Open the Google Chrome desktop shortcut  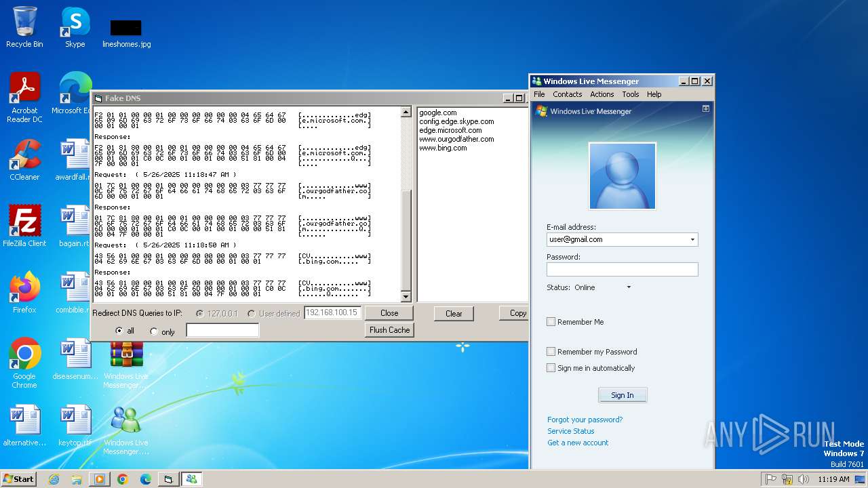pos(24,363)
